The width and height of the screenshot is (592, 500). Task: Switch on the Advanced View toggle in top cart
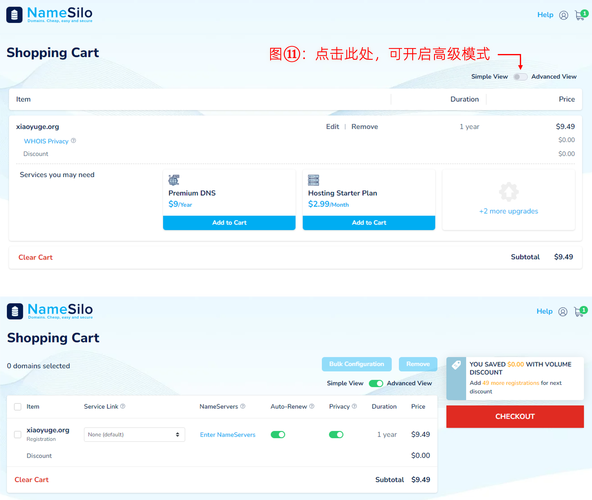[x=520, y=77]
